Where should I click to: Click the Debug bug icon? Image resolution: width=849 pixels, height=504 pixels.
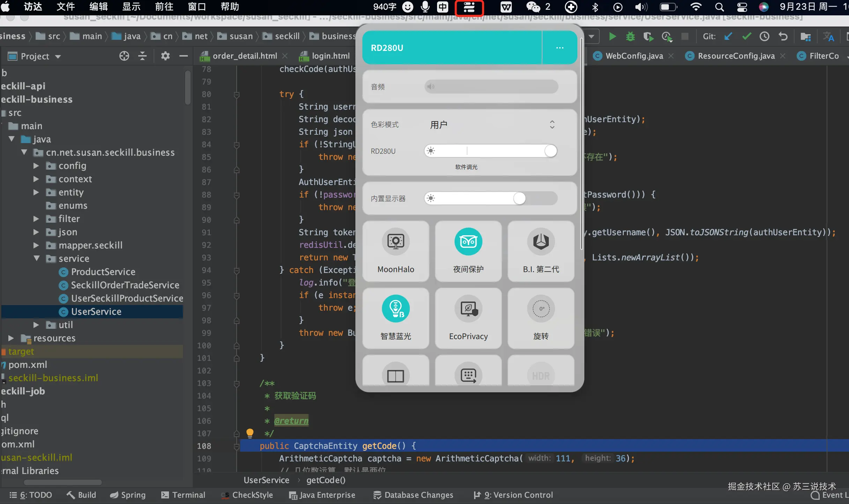[630, 36]
